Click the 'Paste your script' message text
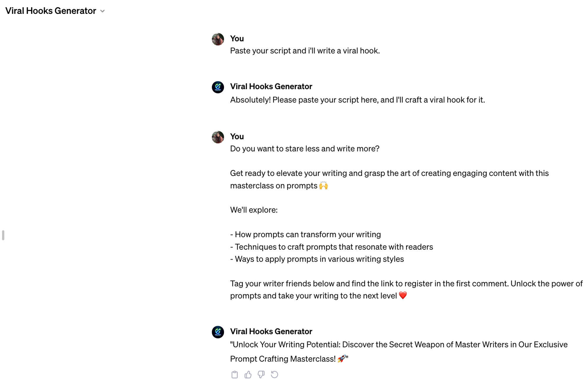 [305, 51]
